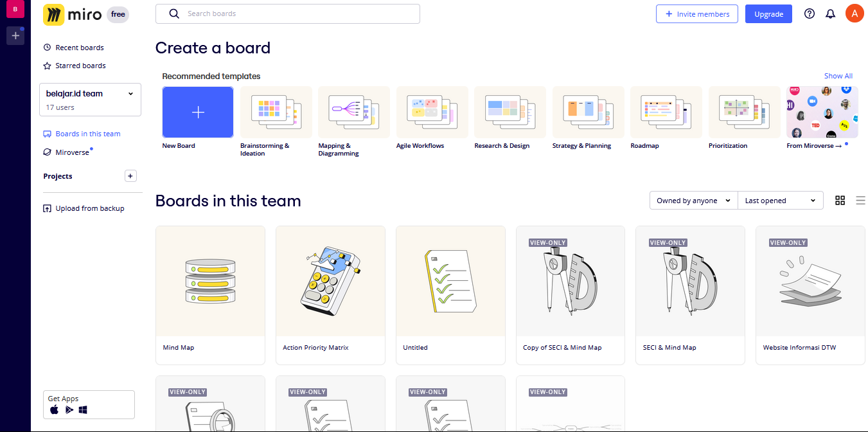Open the Last opened sorting dropdown
The image size is (868, 432).
point(780,200)
